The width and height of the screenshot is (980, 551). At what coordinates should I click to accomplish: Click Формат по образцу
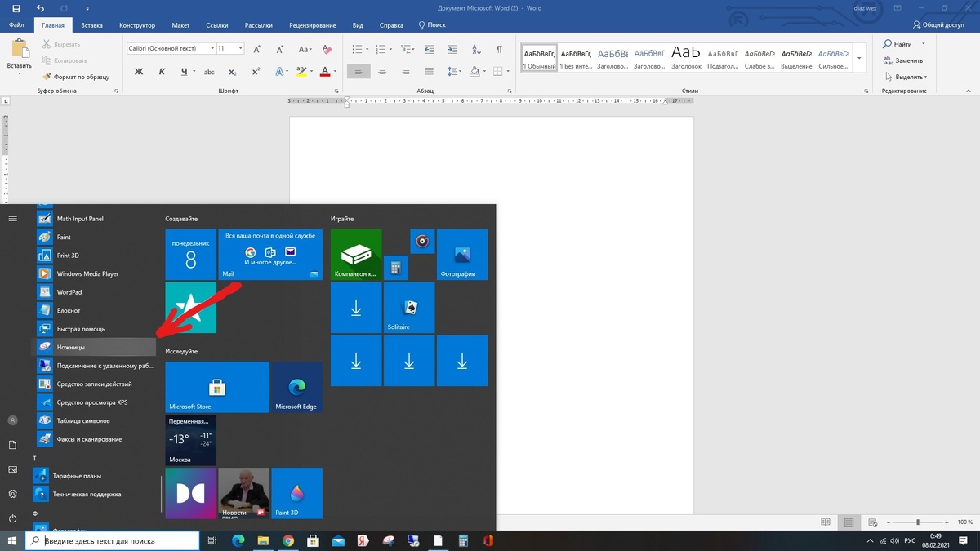pos(76,77)
